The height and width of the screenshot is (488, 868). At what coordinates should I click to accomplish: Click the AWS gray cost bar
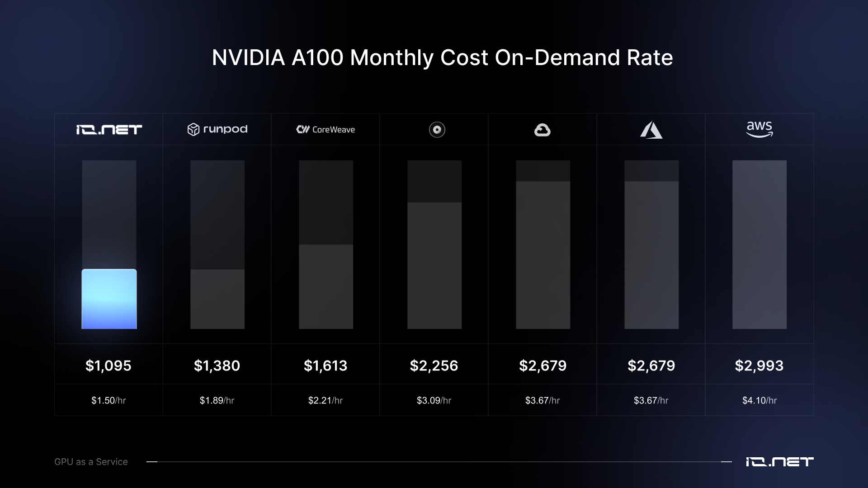[759, 244]
